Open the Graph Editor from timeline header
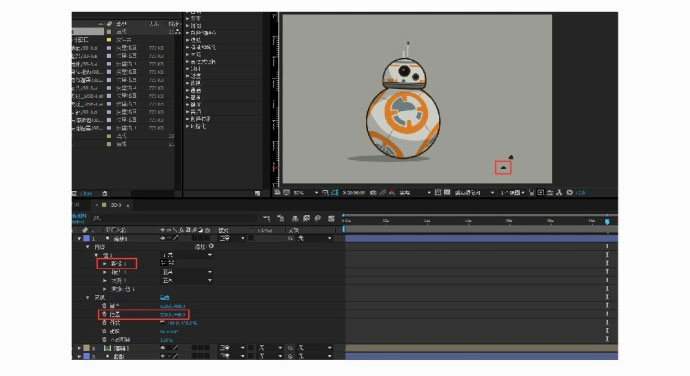This screenshot has width=690, height=376. (x=331, y=218)
